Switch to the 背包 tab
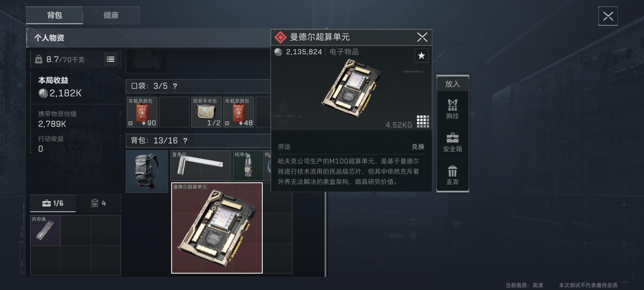 click(x=55, y=15)
